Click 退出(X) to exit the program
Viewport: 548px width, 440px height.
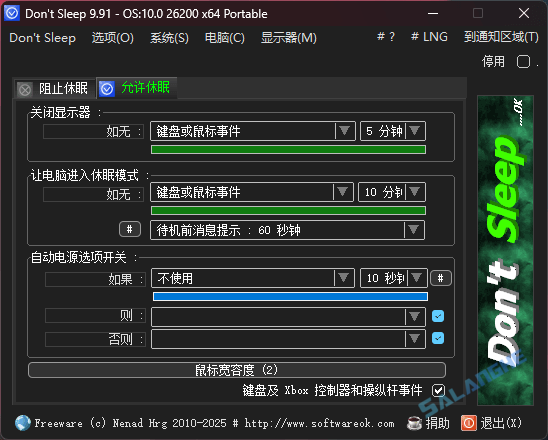pyautogui.click(x=500, y=423)
